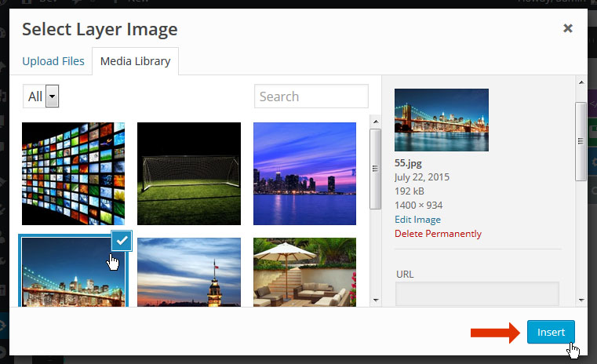Switch to the Upload Files tab

pyautogui.click(x=53, y=61)
